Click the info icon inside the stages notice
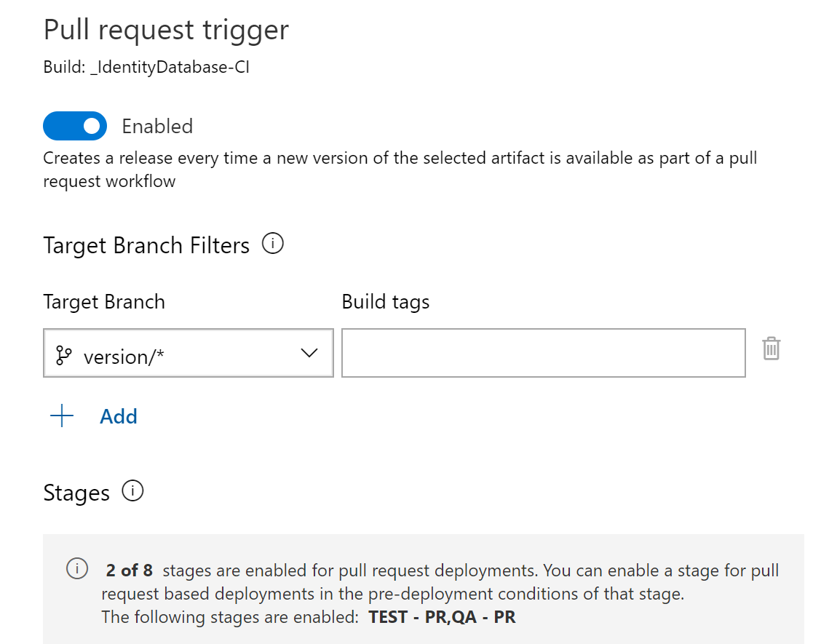This screenshot has height=644, width=837. (77, 569)
